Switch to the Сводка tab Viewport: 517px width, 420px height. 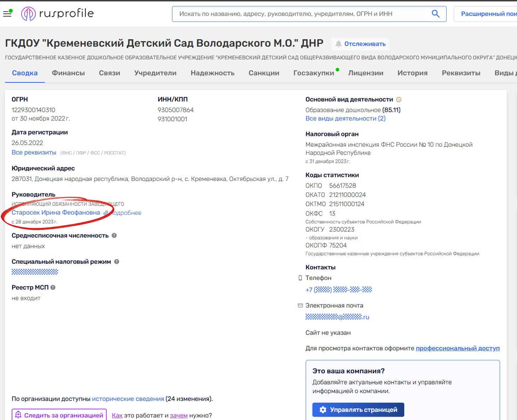pyautogui.click(x=25, y=73)
